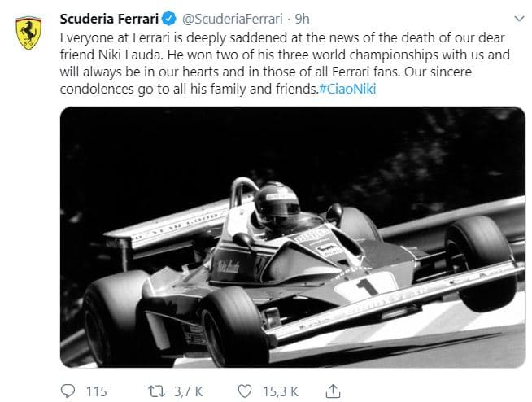Click the 3,7 K retweets count
This screenshot has height=402, width=532.
coord(190,391)
